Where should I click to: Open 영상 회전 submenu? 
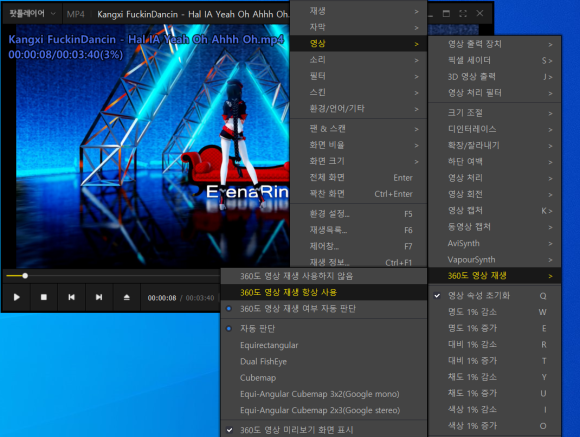tap(495, 194)
